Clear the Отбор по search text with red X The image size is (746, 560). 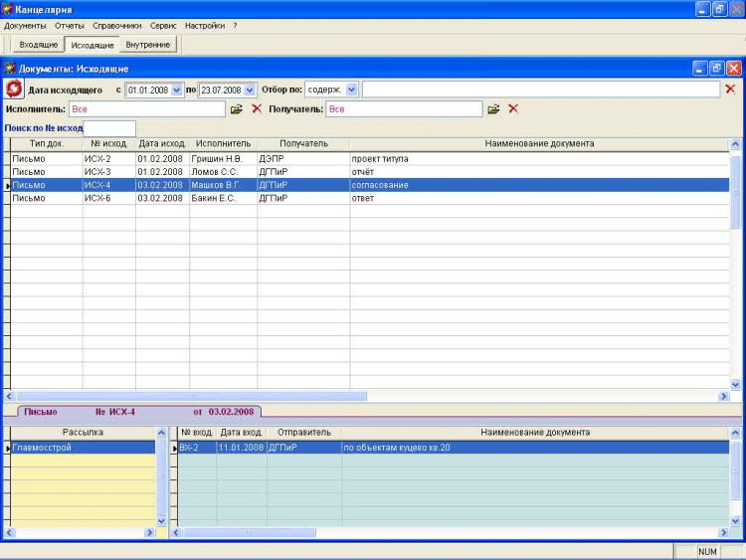click(730, 90)
